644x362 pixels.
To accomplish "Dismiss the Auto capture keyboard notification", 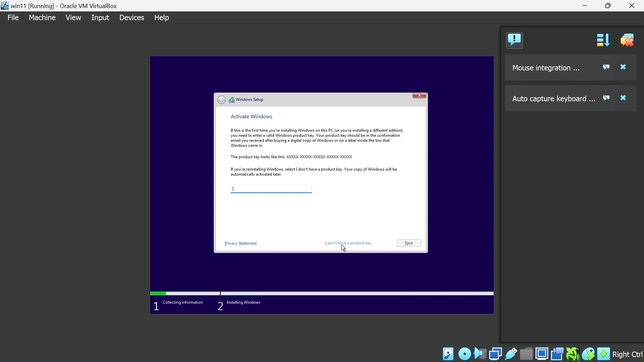I will 623,98.
